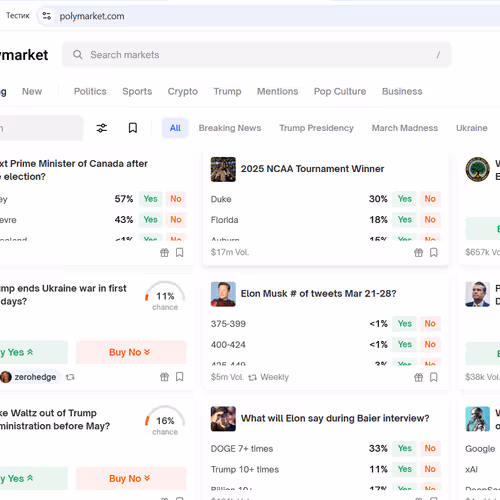Open the Politics category
This screenshot has height=500, width=500.
tap(90, 91)
